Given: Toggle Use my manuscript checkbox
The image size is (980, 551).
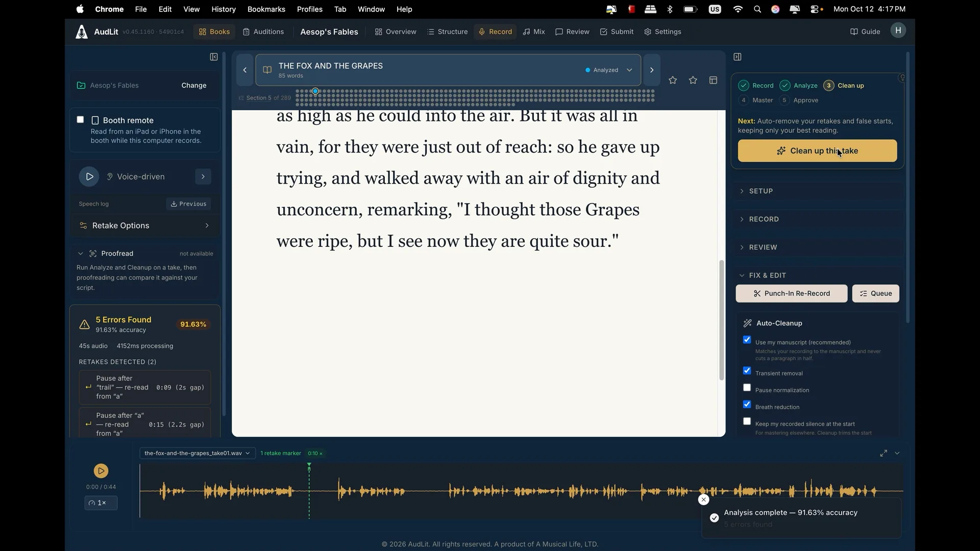Looking at the screenshot, I should [x=747, y=340].
